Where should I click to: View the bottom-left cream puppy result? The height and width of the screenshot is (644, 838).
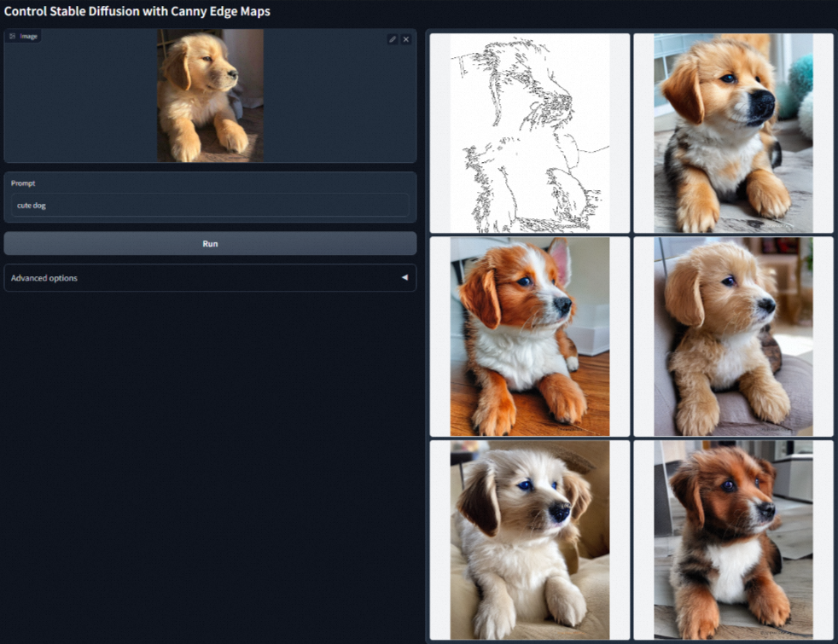tap(527, 540)
